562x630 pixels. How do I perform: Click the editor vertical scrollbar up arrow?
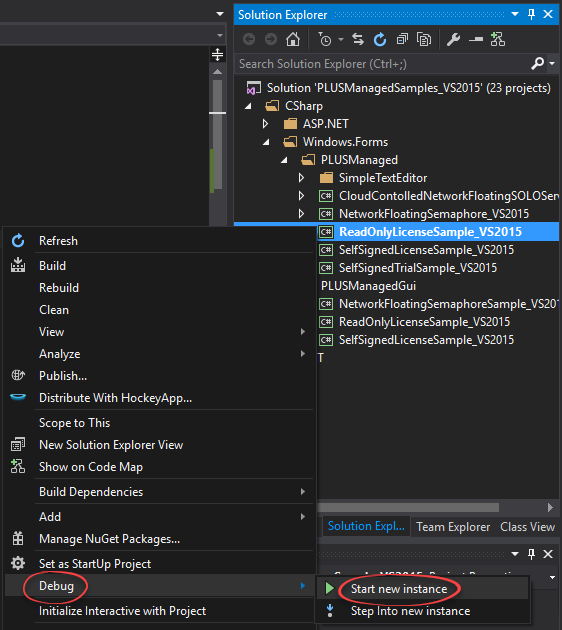pyautogui.click(x=217, y=72)
